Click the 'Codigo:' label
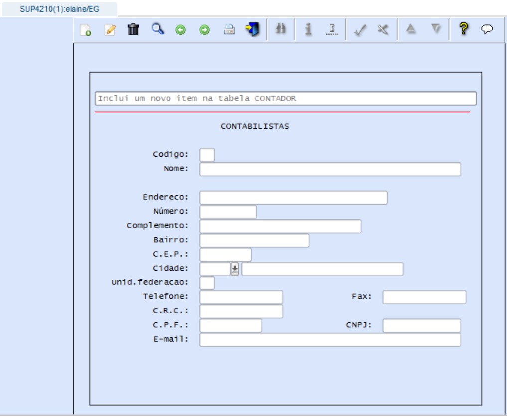This screenshot has width=507, height=420. (170, 154)
